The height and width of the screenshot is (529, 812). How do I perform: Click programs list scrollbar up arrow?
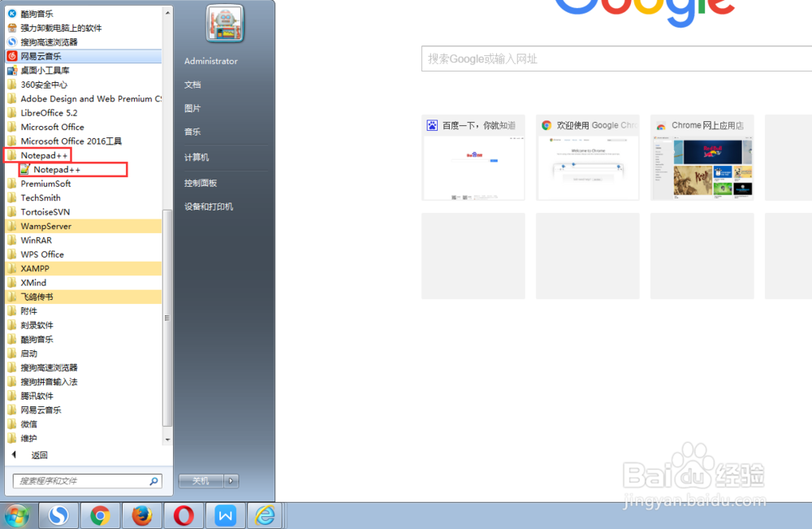pos(167,13)
